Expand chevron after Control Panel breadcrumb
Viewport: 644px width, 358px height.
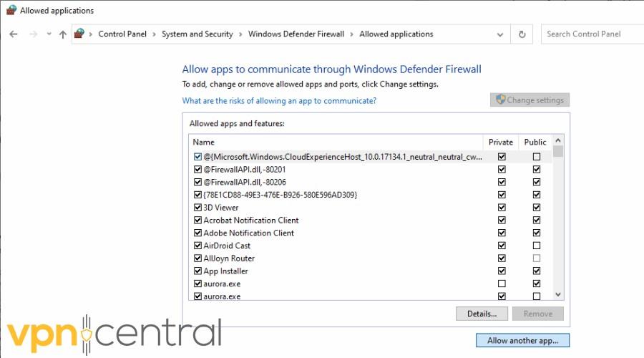[154, 34]
